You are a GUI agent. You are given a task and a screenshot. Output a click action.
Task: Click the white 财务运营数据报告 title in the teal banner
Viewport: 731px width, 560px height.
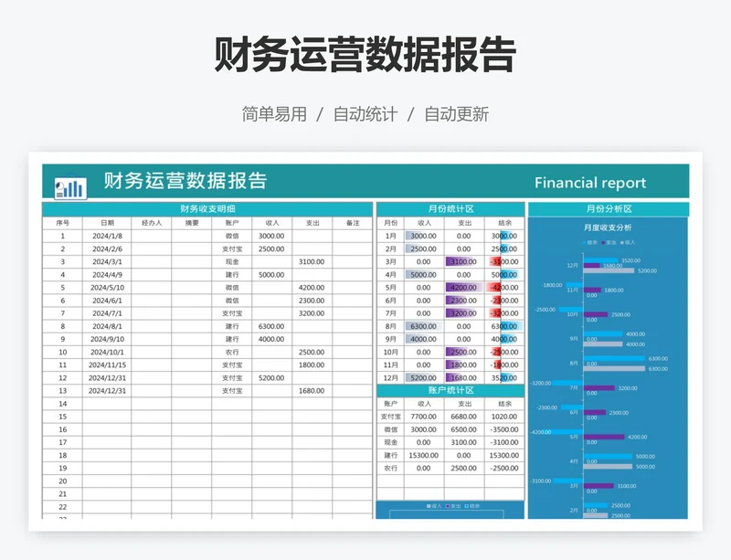coord(185,181)
